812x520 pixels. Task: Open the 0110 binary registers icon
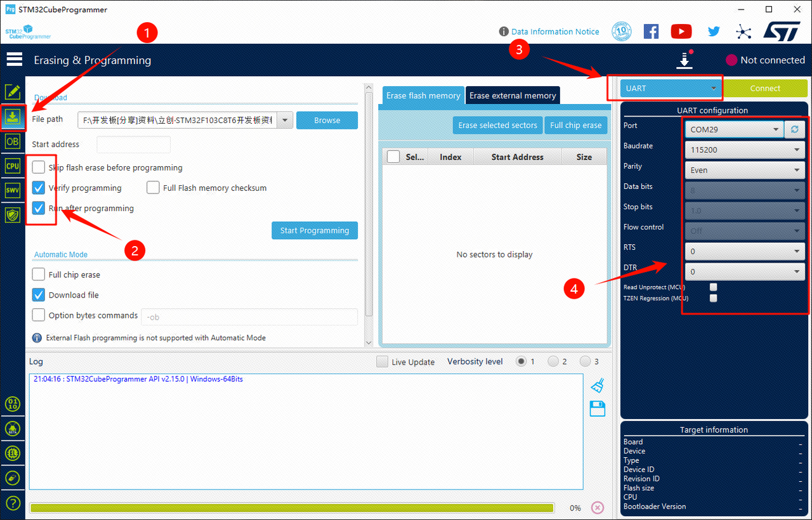point(13,404)
